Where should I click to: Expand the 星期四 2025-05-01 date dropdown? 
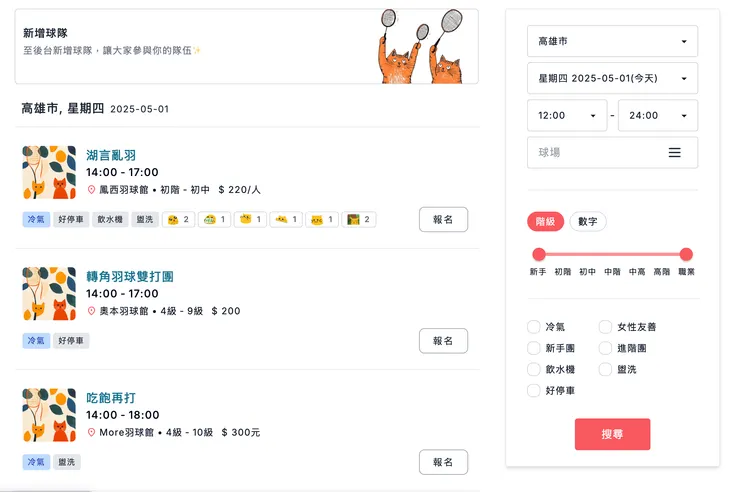pos(612,78)
